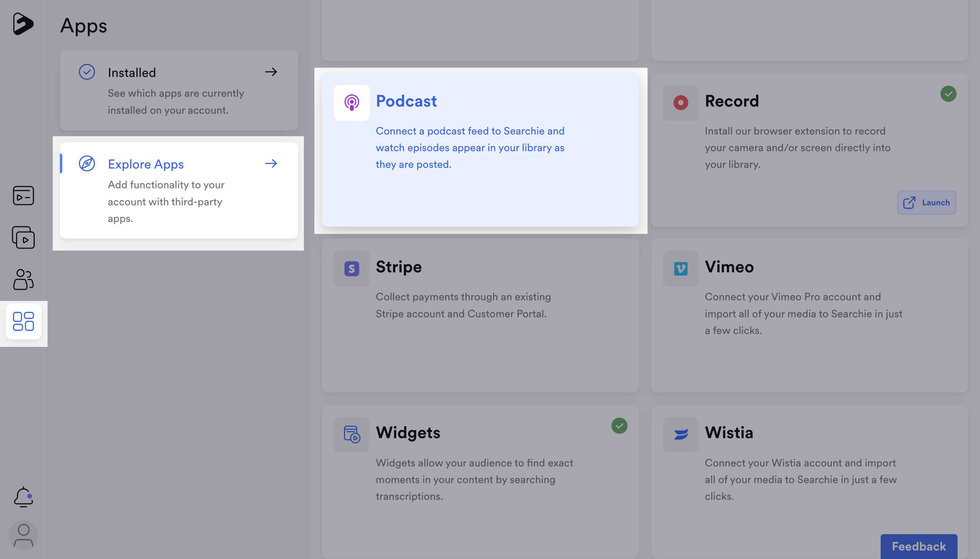Click the Explore Apps row arrow
Viewport: 980px width, 559px height.
[271, 163]
